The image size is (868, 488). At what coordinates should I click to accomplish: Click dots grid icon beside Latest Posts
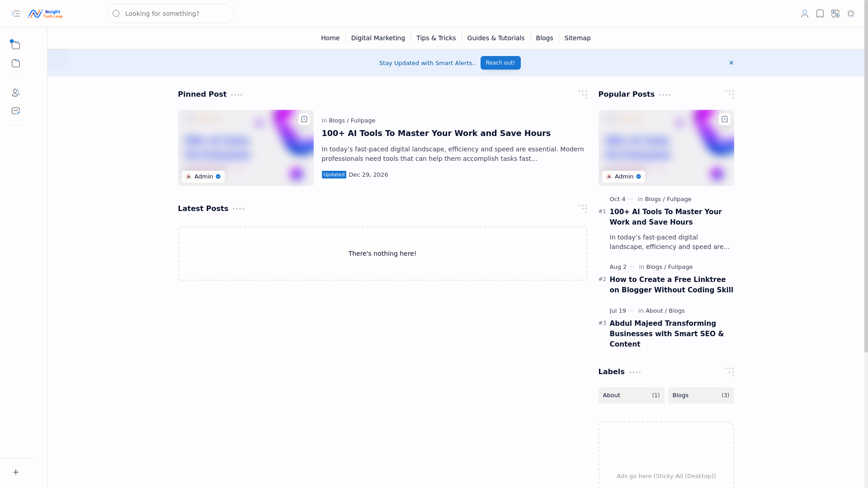(583, 208)
